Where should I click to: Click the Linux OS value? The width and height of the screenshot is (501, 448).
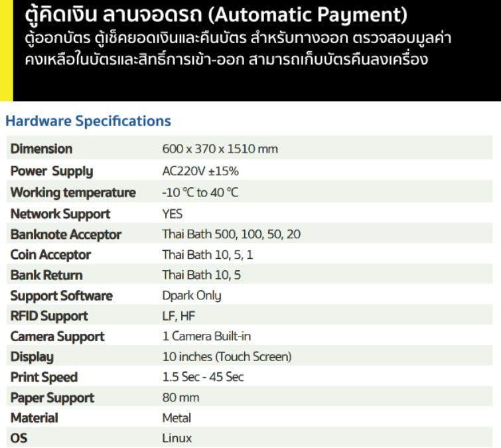click(x=177, y=438)
